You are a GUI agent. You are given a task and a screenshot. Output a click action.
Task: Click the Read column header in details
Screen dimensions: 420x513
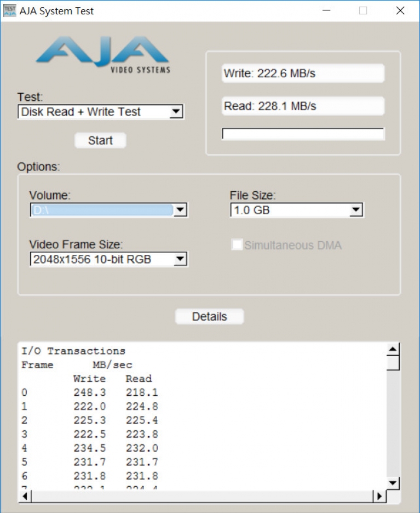click(139, 379)
